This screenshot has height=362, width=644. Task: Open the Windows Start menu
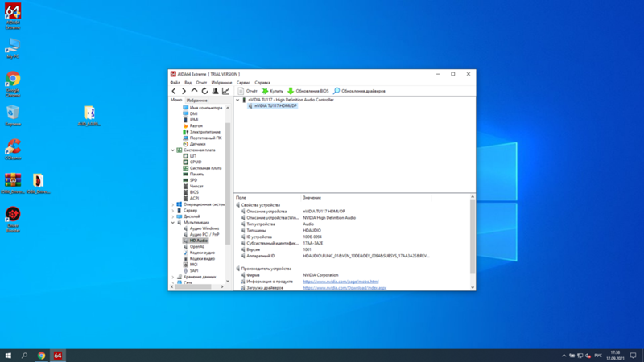tap(8, 356)
